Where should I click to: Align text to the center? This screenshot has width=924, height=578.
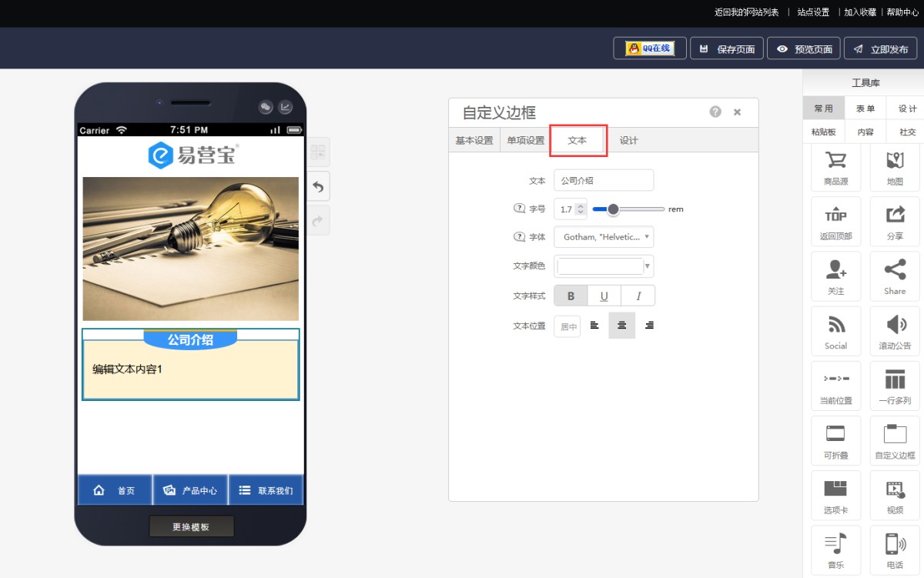(622, 326)
